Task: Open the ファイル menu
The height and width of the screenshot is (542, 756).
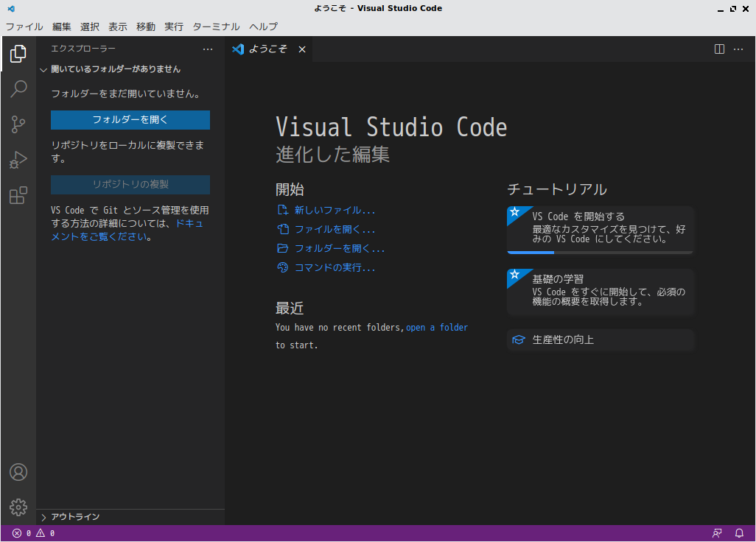Action: coord(24,27)
